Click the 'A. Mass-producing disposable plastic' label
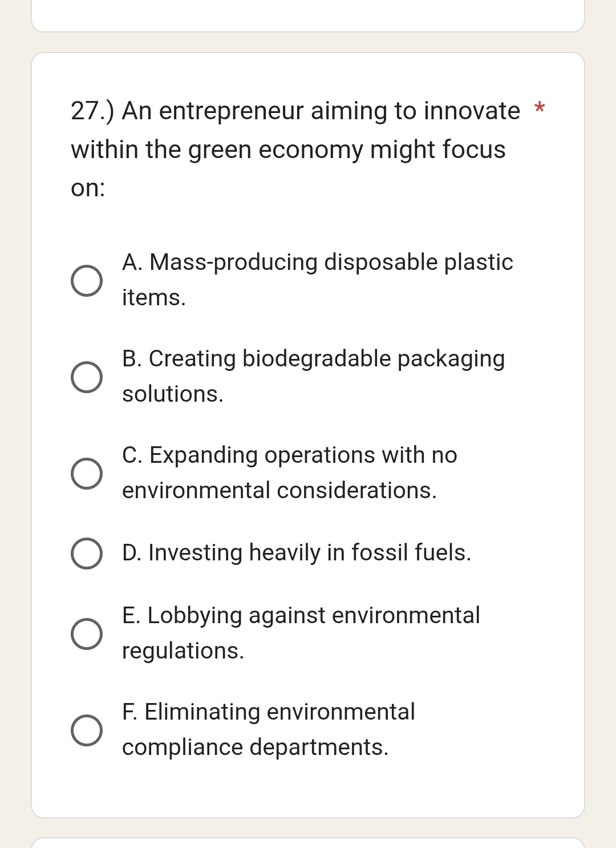Screen dimensions: 616x848 317,263
